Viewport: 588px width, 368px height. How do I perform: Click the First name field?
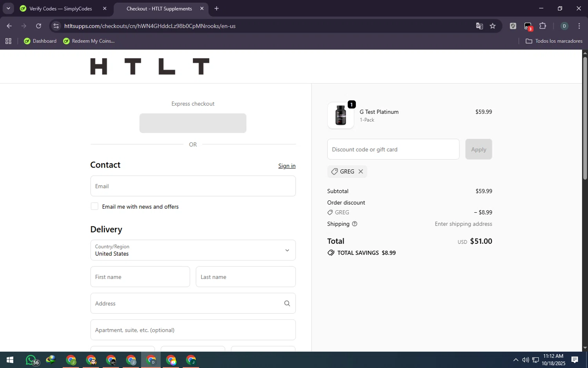point(140,277)
